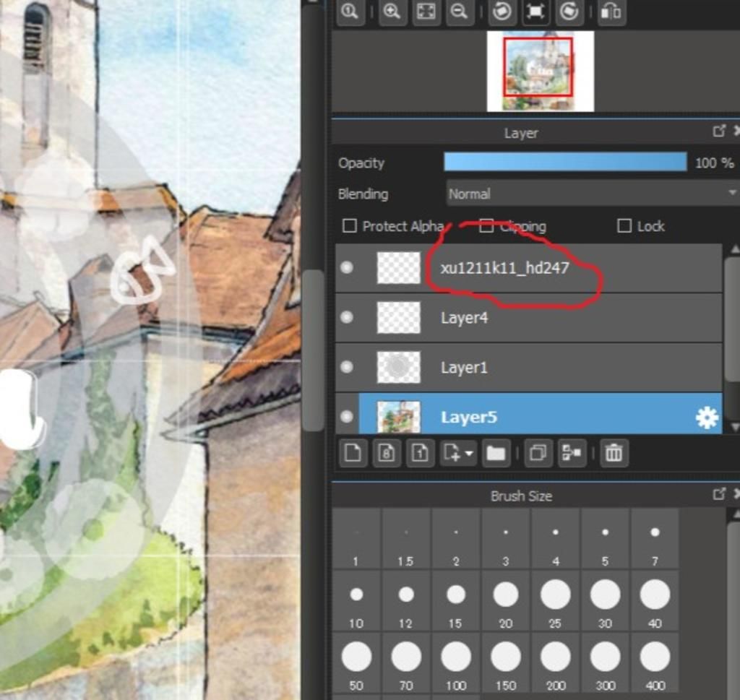Toggle visibility of Layer5

pyautogui.click(x=347, y=417)
